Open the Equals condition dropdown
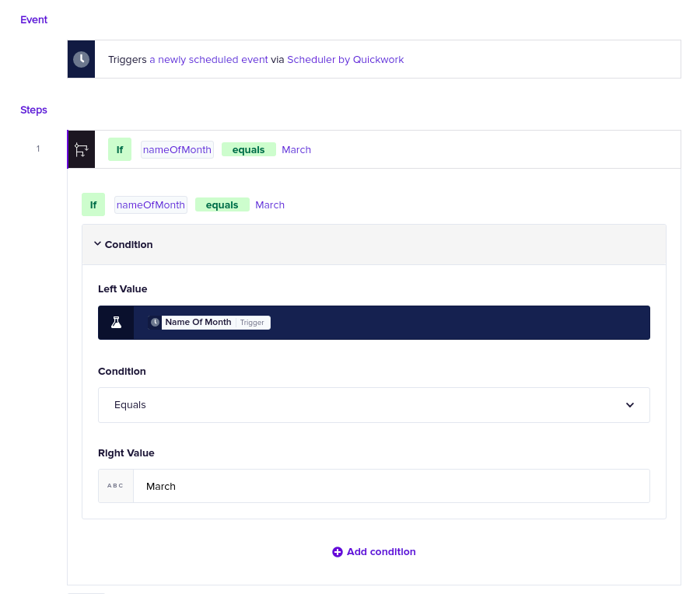700x594 pixels. click(x=373, y=405)
